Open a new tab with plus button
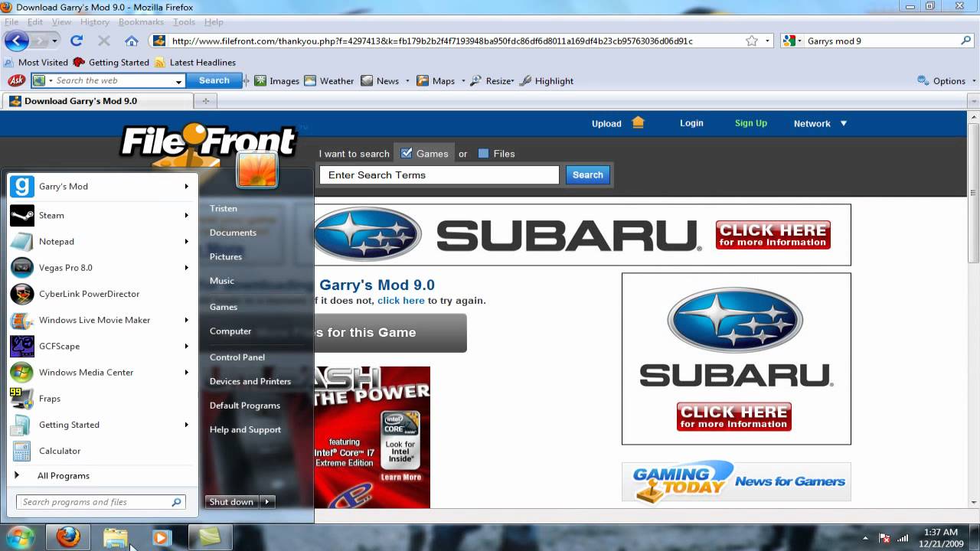This screenshot has height=551, width=980. 205,101
